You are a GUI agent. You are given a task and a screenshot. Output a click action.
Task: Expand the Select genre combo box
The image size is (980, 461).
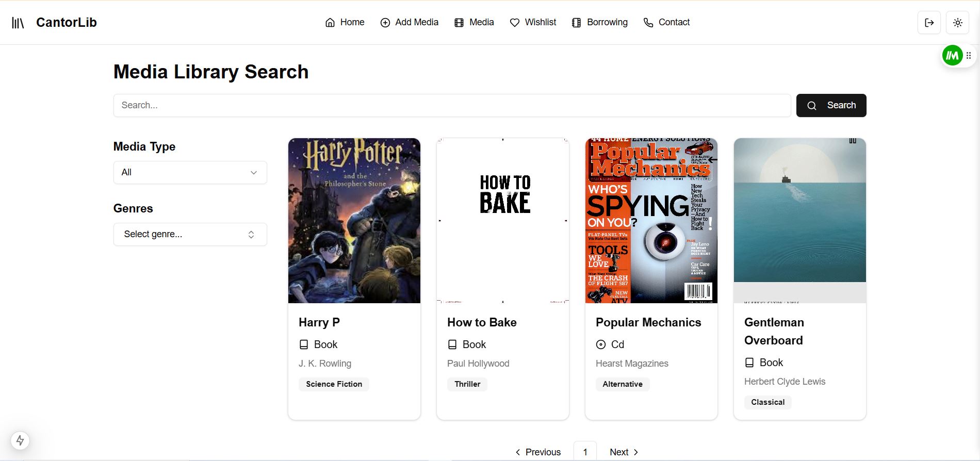pos(190,235)
